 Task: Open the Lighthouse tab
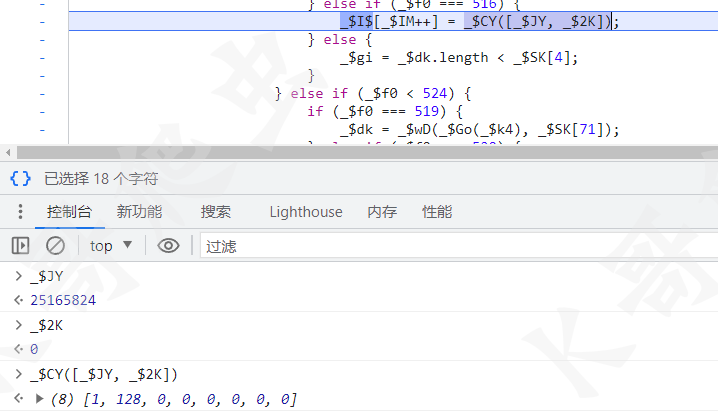tap(306, 212)
